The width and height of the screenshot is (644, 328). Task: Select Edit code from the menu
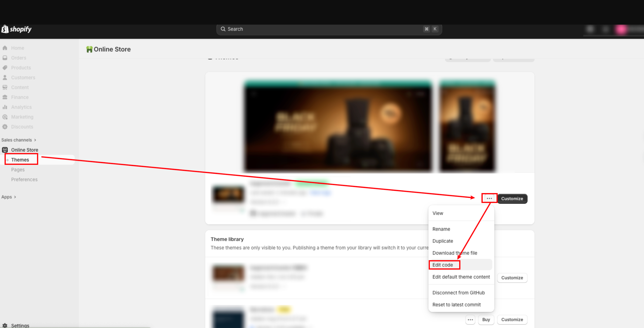tap(443, 265)
